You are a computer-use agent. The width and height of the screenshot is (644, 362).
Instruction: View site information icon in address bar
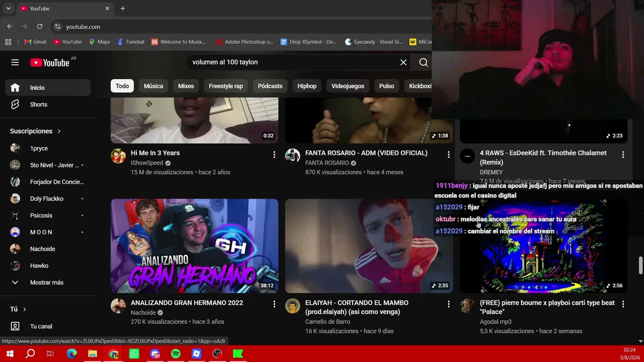click(57, 27)
